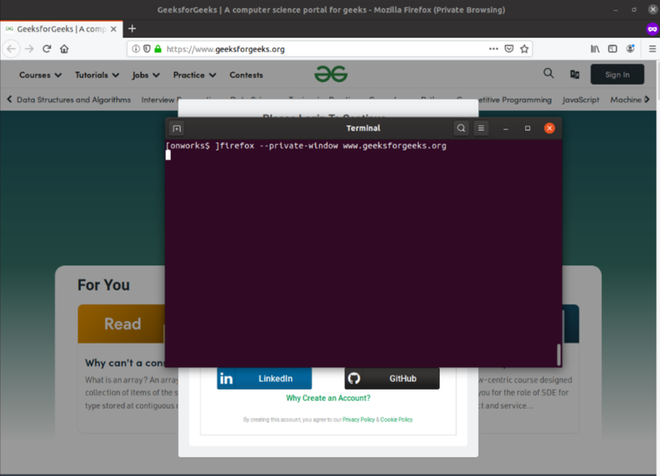Open page actions three-dots menu
The image size is (660, 476).
(x=493, y=49)
